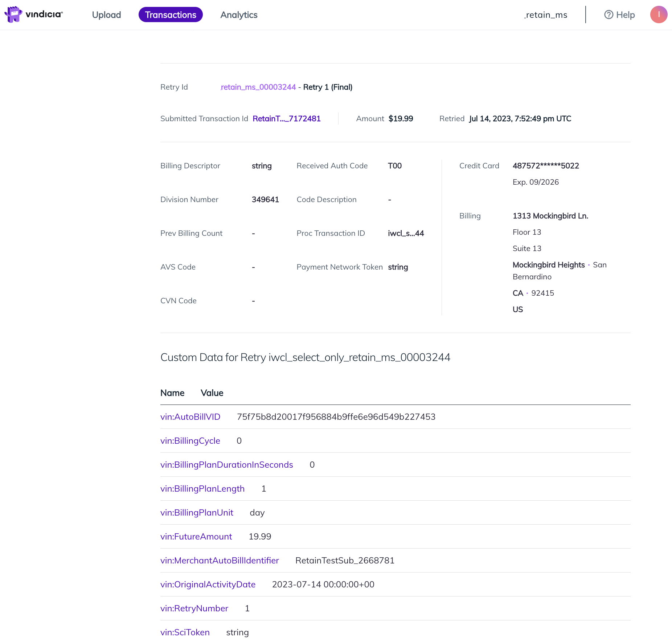
Task: Click the vin:BillingCycle name
Action: click(x=190, y=441)
